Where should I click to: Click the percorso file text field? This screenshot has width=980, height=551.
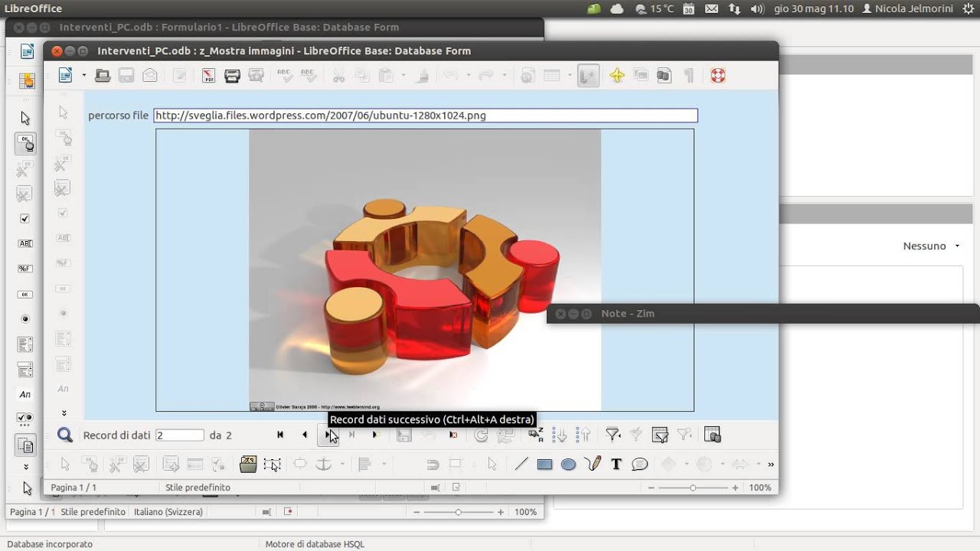pyautogui.click(x=426, y=116)
